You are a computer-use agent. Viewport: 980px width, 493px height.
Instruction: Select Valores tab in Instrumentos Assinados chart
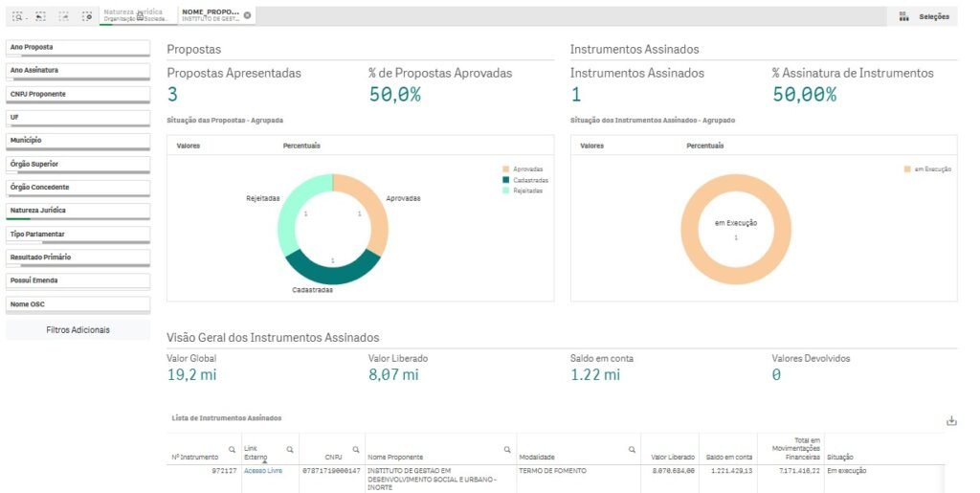click(x=591, y=146)
